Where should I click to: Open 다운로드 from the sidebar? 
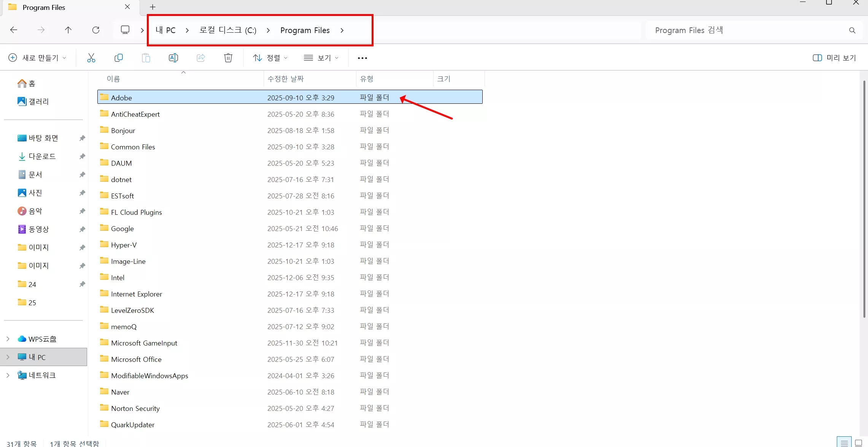pos(43,156)
